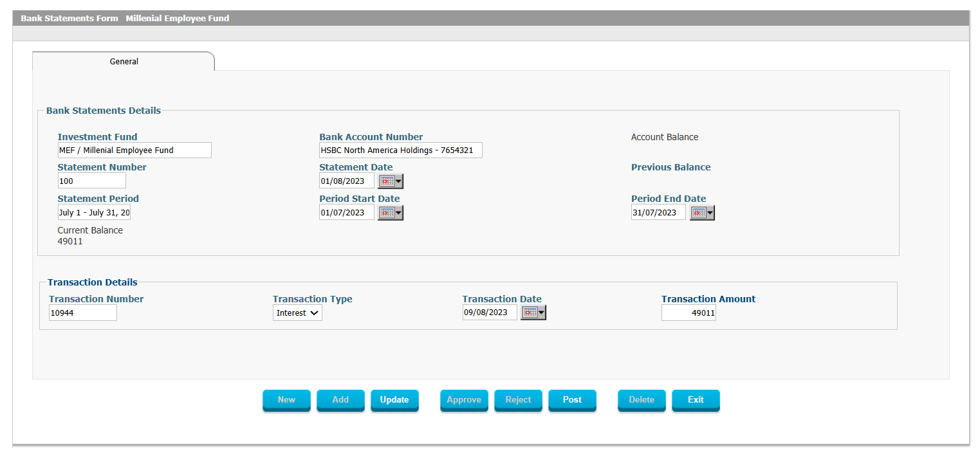Click the Bank Statements Form title text

point(69,19)
